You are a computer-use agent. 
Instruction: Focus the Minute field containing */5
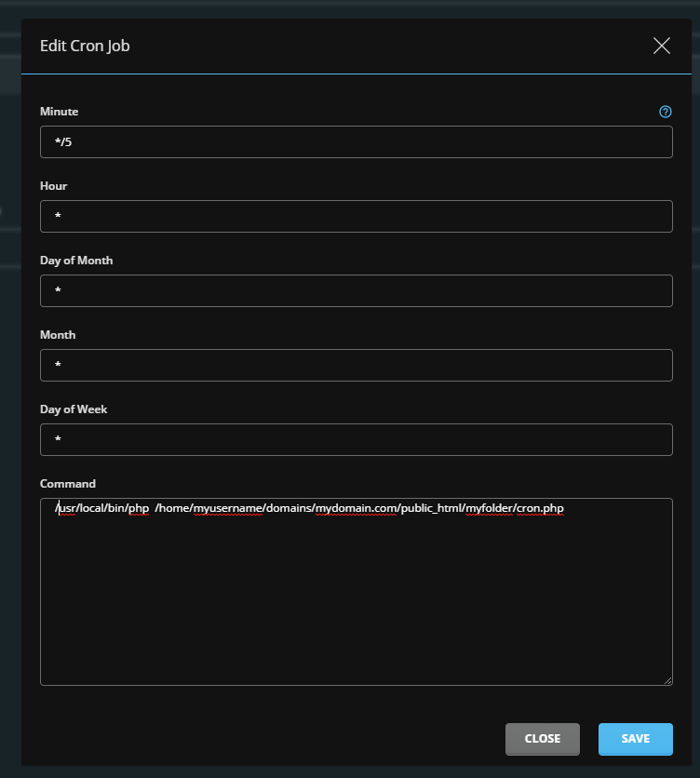pos(356,142)
